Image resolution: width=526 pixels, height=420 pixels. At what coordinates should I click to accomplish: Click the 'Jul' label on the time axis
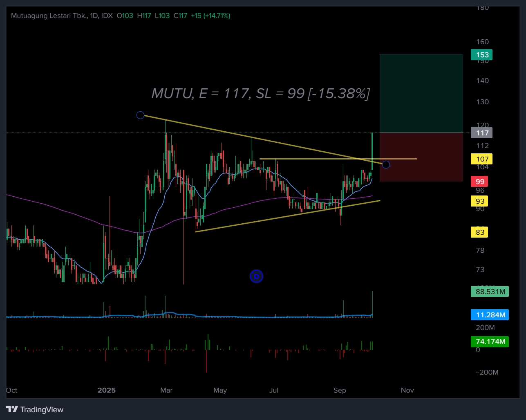coord(274,390)
